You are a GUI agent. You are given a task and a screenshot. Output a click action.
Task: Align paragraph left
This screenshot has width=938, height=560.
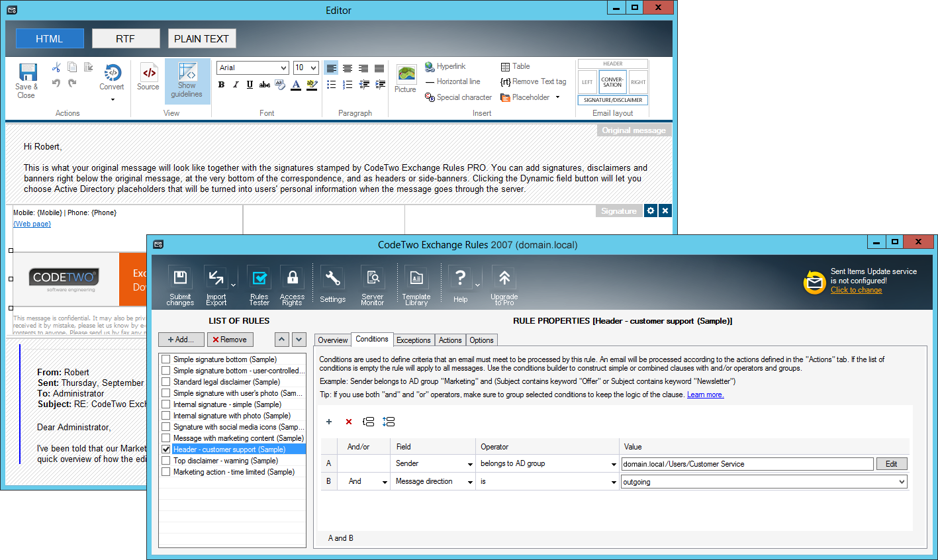click(x=332, y=68)
